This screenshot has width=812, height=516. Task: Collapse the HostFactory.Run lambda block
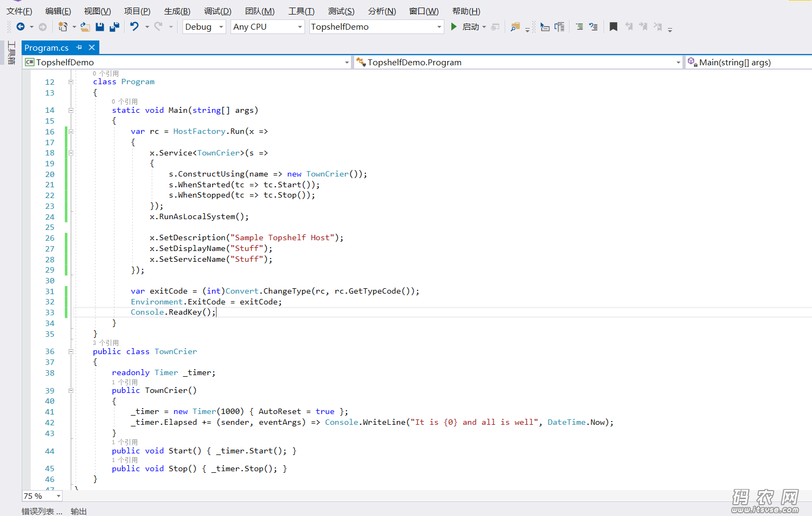(x=71, y=132)
